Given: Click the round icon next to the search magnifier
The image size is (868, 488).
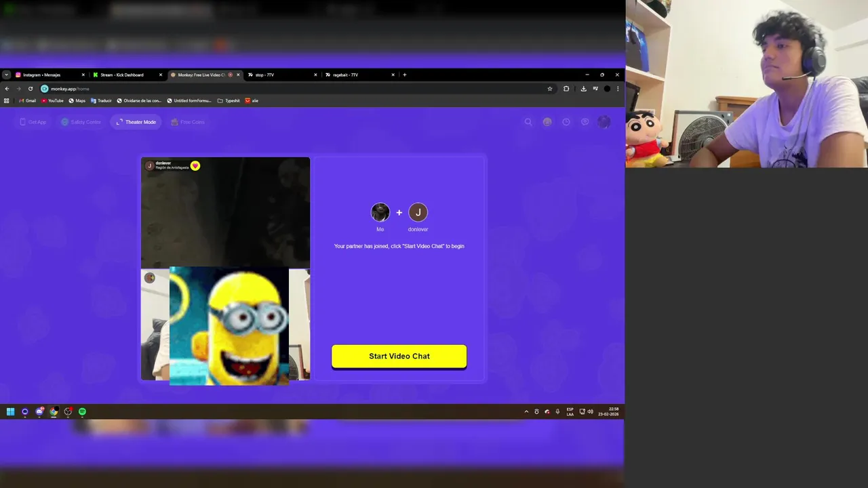Looking at the screenshot, I should click(x=547, y=122).
